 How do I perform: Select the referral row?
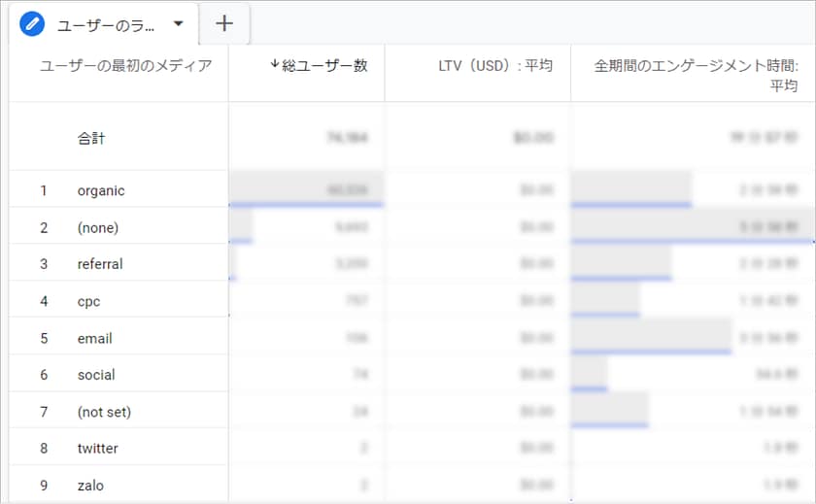click(x=100, y=264)
